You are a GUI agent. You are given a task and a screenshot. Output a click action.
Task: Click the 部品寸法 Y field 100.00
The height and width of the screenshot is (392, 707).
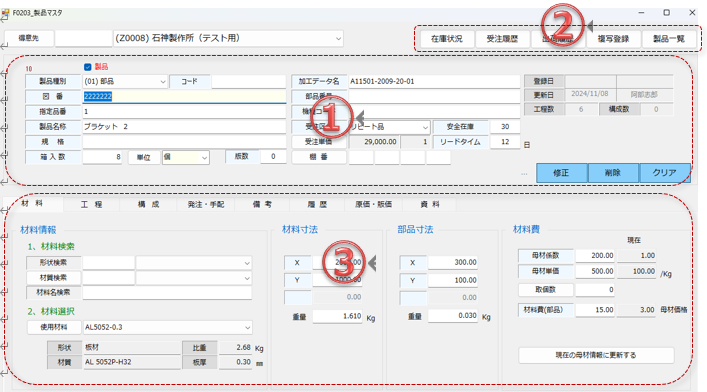[453, 281]
